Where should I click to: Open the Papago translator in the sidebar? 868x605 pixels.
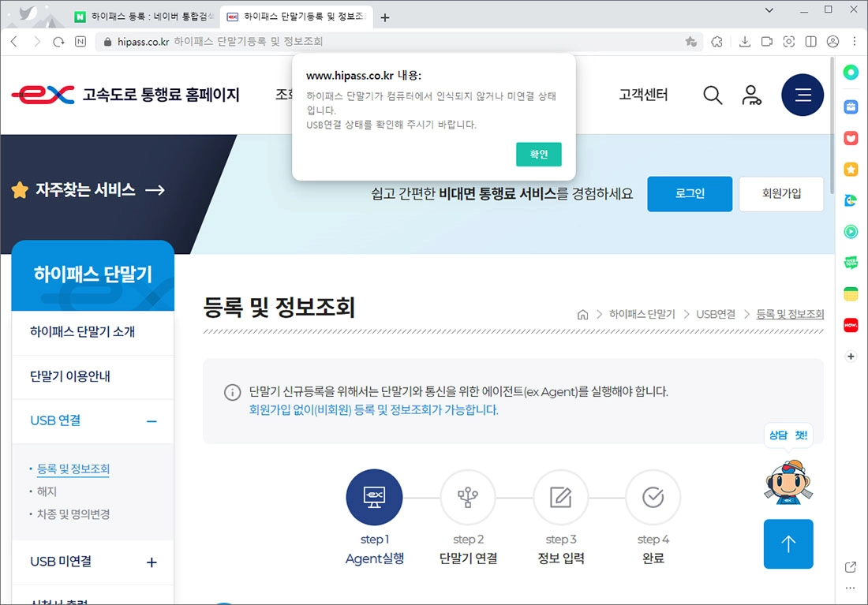pos(850,200)
